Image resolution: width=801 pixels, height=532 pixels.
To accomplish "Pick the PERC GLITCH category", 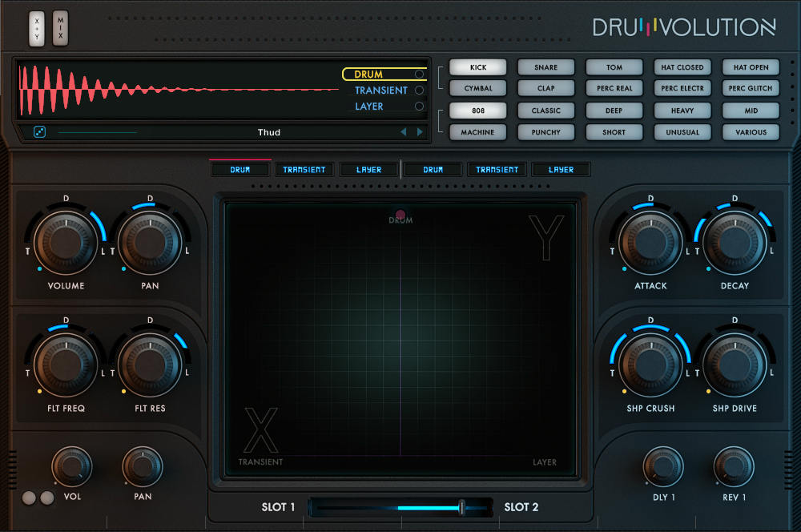I will (x=751, y=87).
